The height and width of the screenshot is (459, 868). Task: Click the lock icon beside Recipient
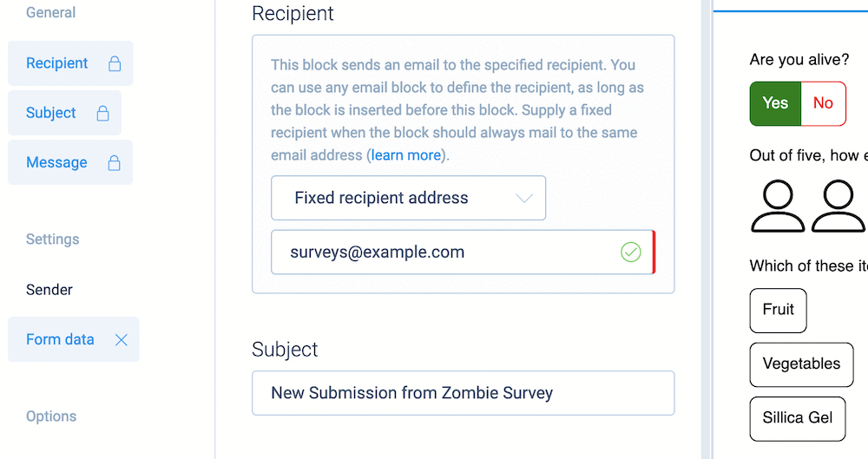[115, 63]
